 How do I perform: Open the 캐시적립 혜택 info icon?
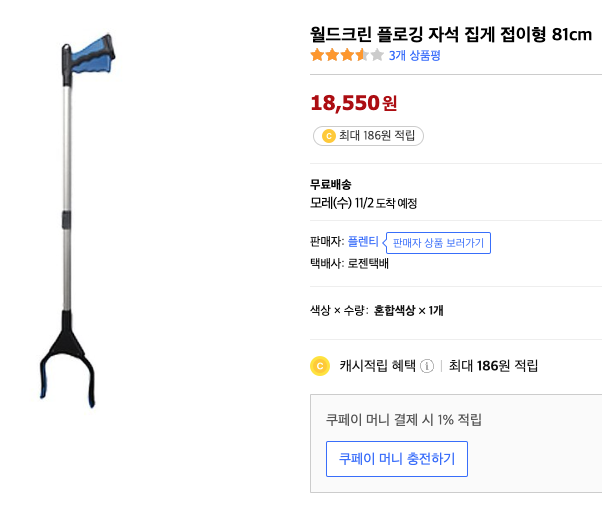[427, 366]
